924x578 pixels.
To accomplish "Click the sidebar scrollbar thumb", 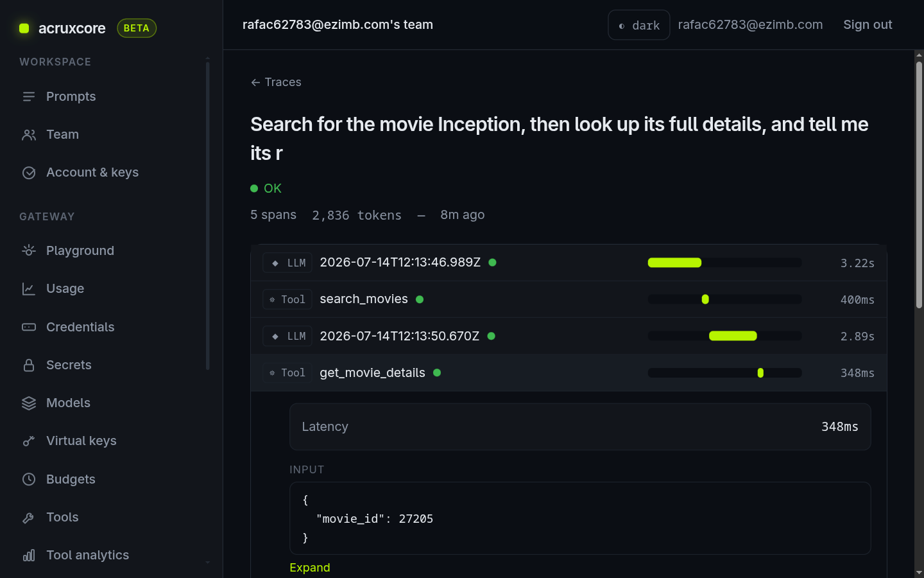I will [x=207, y=216].
